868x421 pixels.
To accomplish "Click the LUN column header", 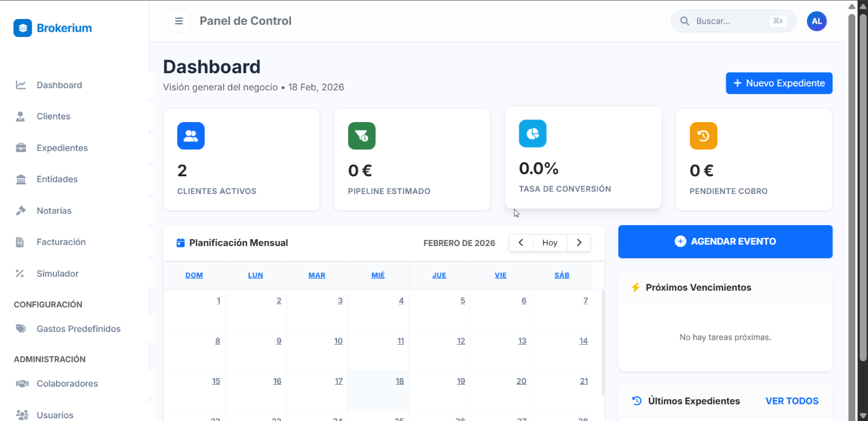I will [x=255, y=275].
